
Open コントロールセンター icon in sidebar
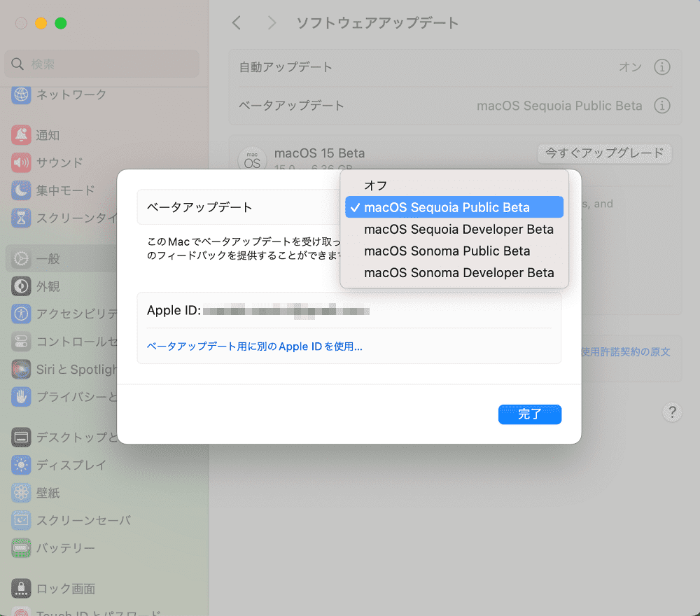21,342
